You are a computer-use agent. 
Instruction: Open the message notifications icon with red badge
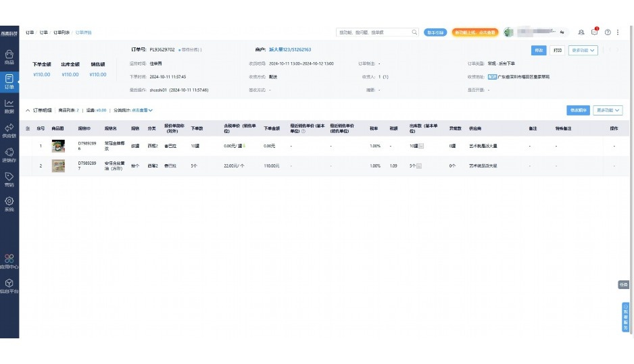[594, 32]
